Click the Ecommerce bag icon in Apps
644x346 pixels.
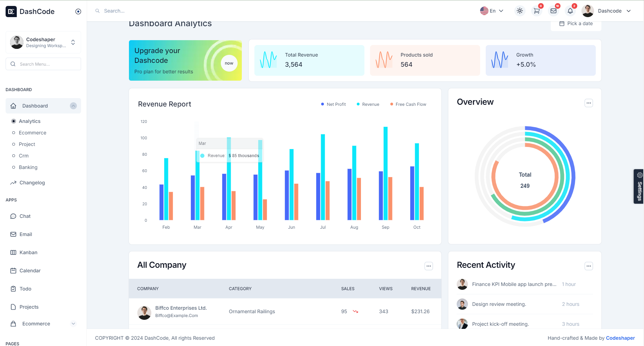point(13,324)
